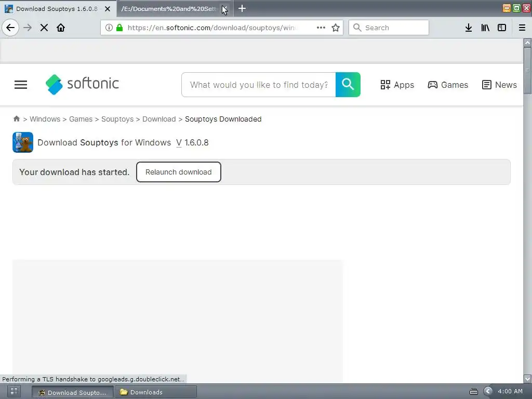Click the forward navigation arrow
Viewport: 532px width, 399px height.
(x=28, y=28)
